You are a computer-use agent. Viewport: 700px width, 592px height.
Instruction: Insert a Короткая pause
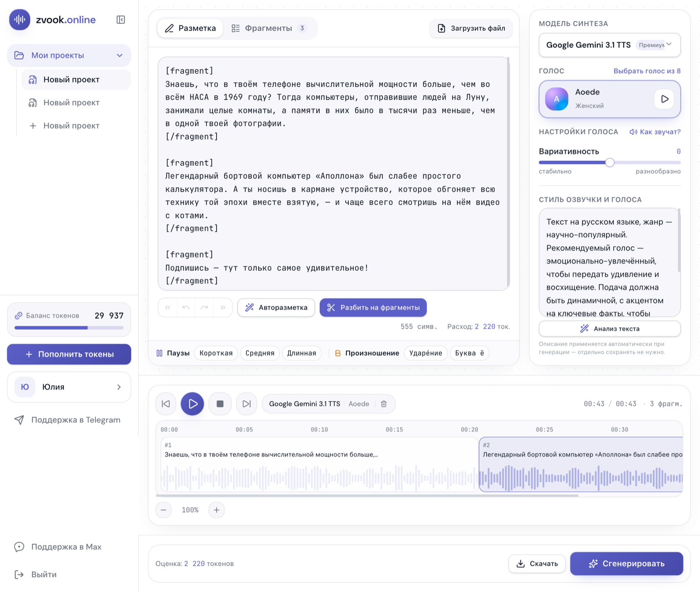[x=216, y=353]
